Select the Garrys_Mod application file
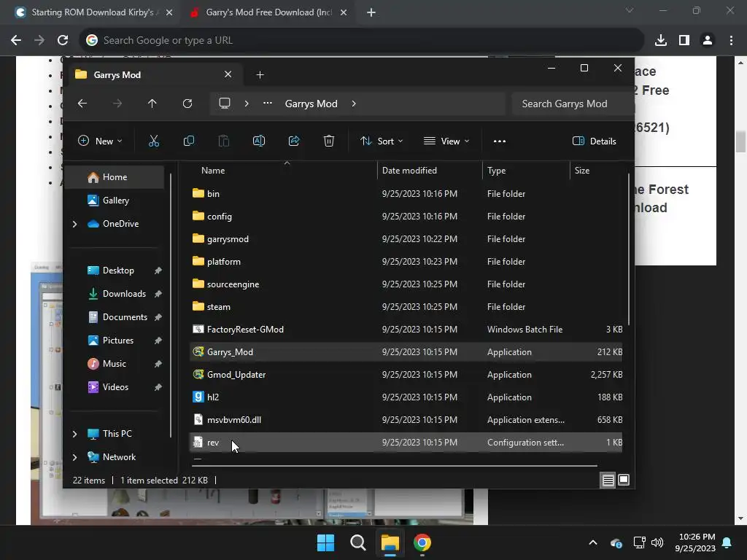 click(x=406, y=352)
